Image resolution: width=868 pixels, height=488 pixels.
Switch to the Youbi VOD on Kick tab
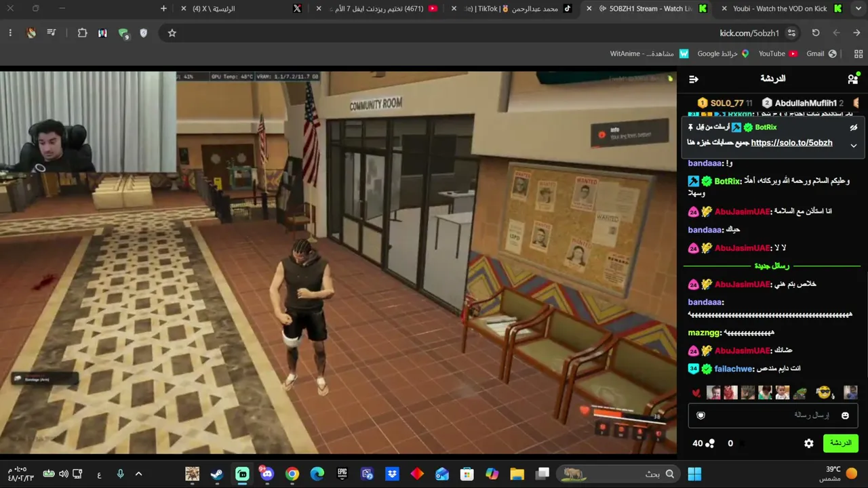click(780, 9)
